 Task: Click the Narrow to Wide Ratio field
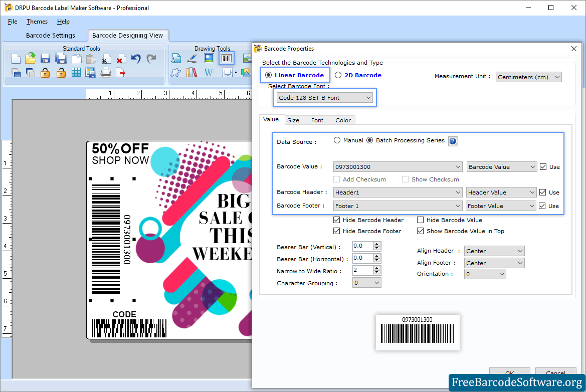tap(363, 270)
